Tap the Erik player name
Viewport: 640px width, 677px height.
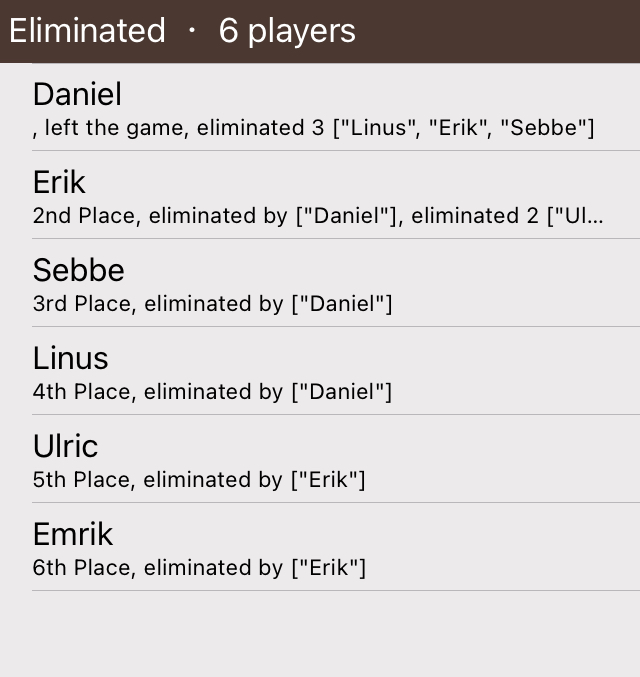click(x=59, y=183)
